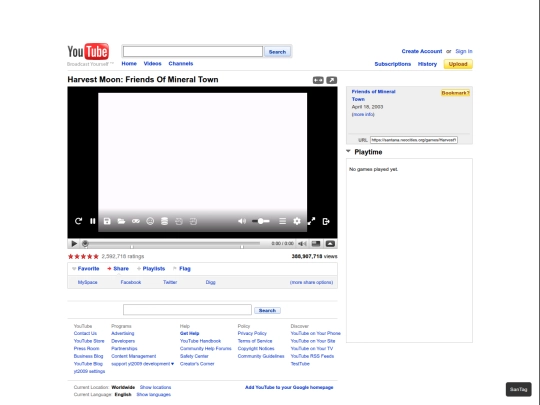The width and height of the screenshot is (540, 405).
Task: Click the wide-mode icon next to the video title
Action: click(x=318, y=80)
